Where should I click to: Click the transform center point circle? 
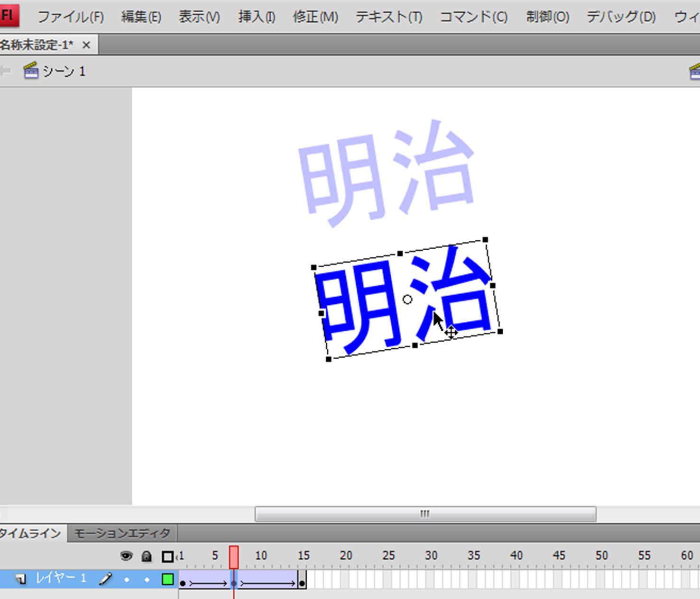pos(407,299)
